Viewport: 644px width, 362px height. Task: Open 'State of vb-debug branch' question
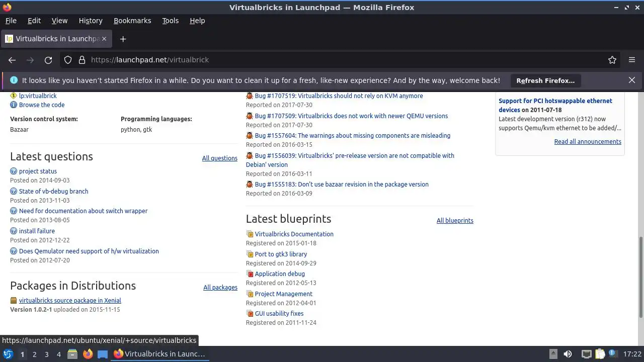(53, 192)
